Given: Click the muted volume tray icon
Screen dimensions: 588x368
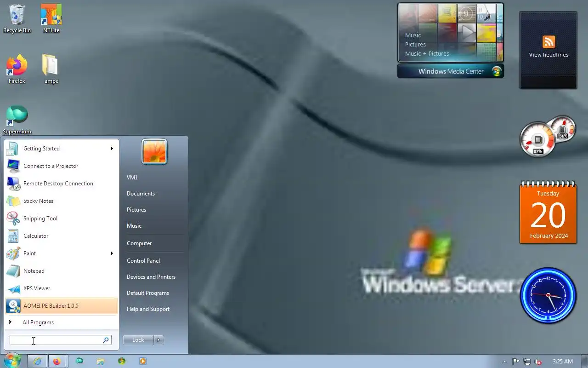Looking at the screenshot, I should pos(538,362).
